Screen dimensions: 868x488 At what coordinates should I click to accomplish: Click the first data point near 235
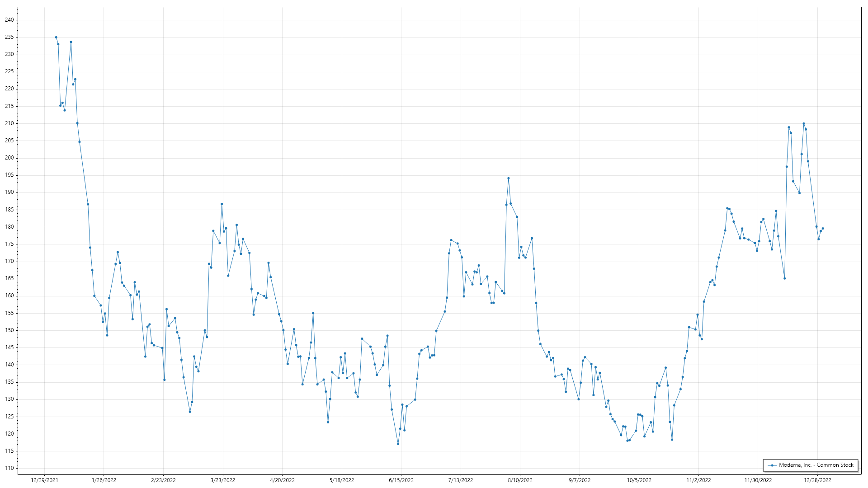56,38
